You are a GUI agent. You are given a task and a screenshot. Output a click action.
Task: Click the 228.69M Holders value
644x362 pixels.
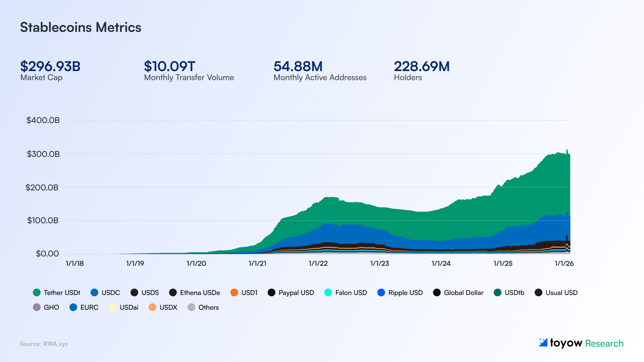[422, 66]
